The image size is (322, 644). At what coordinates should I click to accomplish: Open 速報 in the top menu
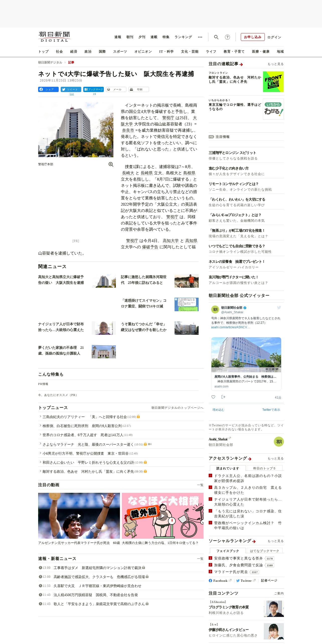118,37
